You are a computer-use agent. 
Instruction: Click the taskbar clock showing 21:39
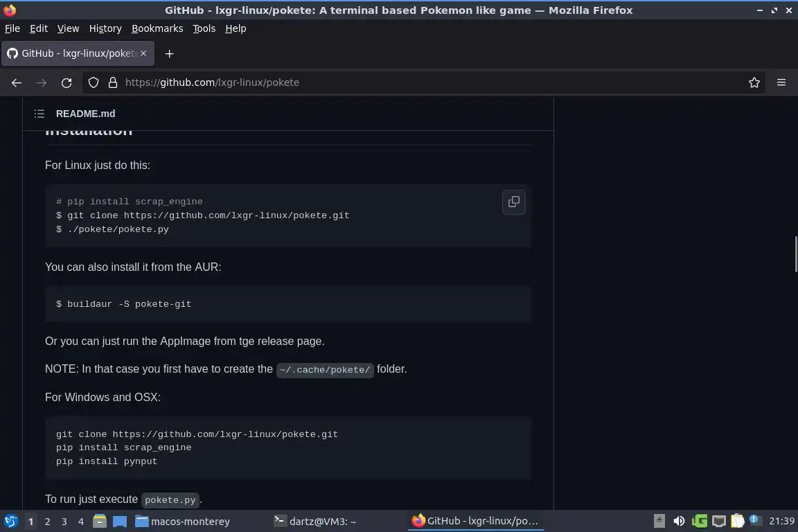pos(781,522)
